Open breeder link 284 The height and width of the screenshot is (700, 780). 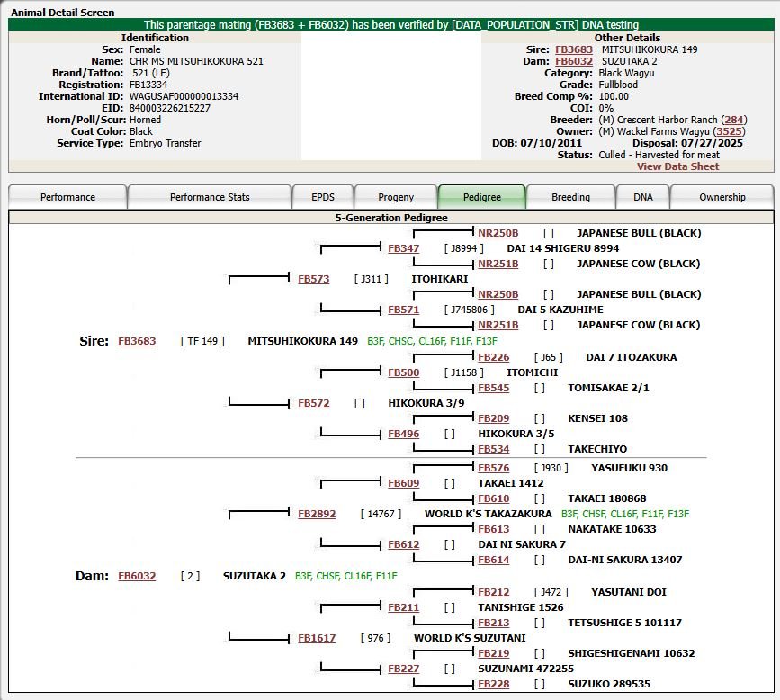point(734,120)
